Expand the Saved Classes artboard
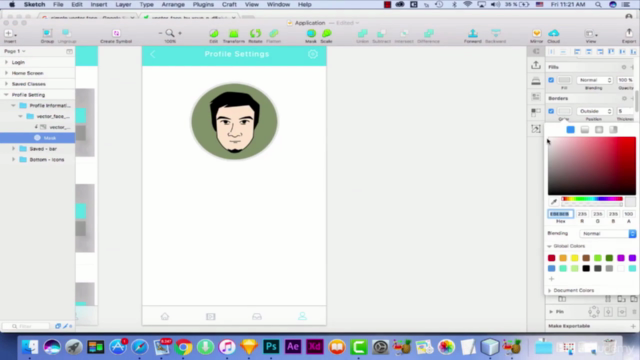 (6, 84)
